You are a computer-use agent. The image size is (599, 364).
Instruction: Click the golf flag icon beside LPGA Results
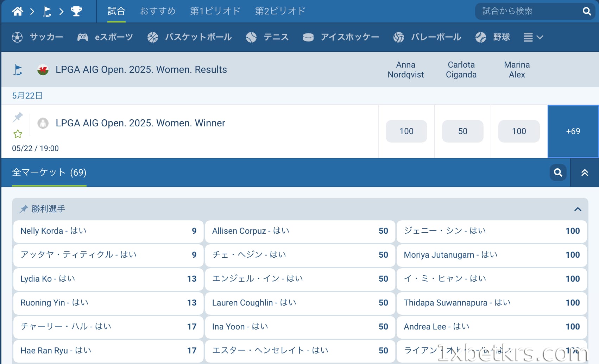[x=18, y=70]
